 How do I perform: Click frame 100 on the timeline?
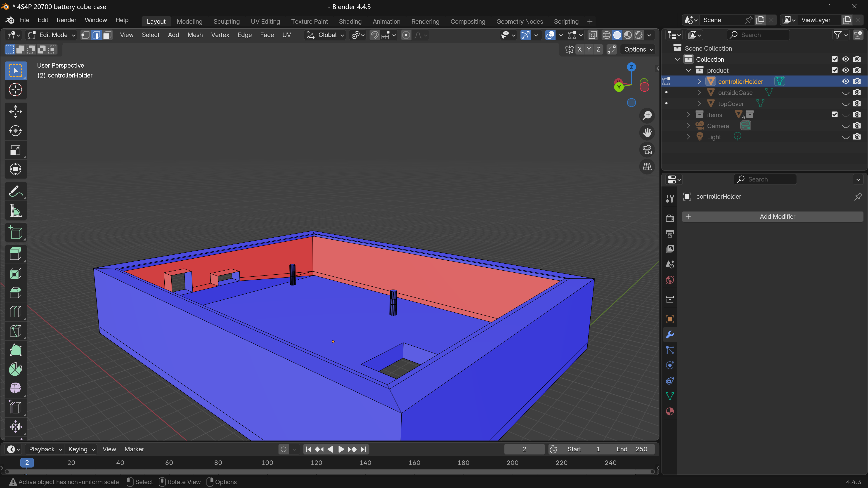point(267,463)
